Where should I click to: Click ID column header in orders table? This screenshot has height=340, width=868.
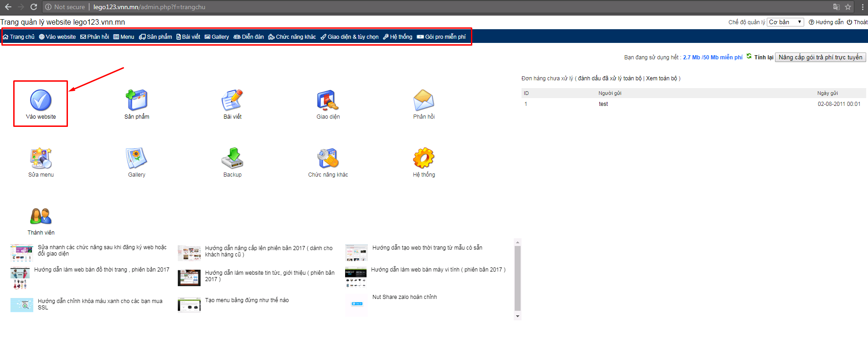(x=526, y=93)
